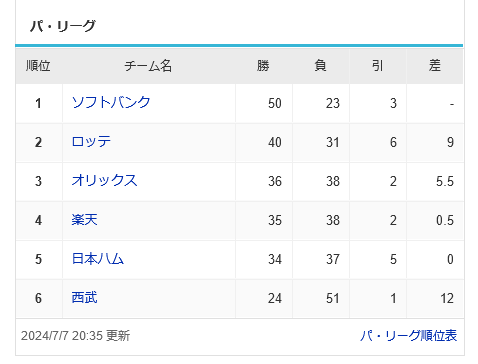Click the 引 column header
The image size is (478, 364).
378,66
